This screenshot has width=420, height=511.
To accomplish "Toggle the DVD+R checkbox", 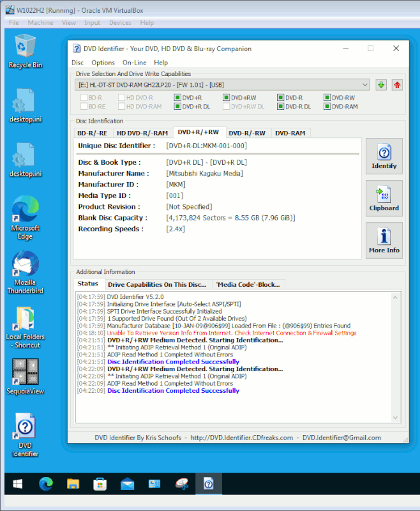I will [177, 98].
